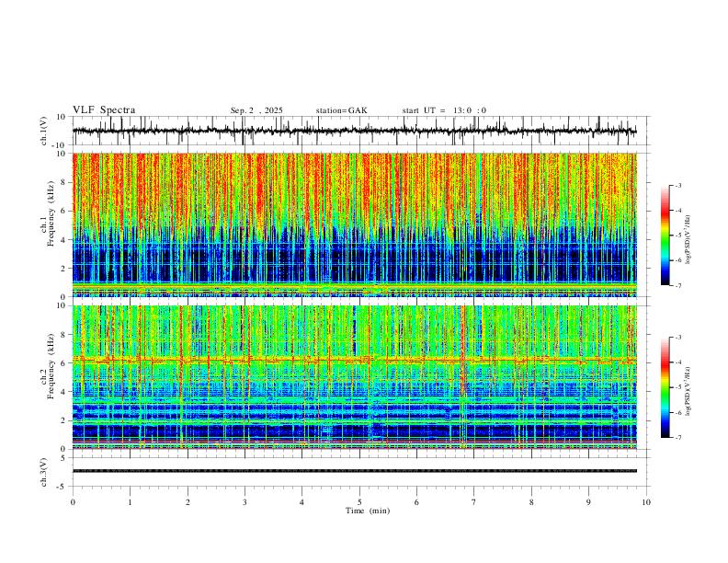This screenshot has height=563, width=728.
Task: Click time axis tick label '9'
Action: [588, 502]
